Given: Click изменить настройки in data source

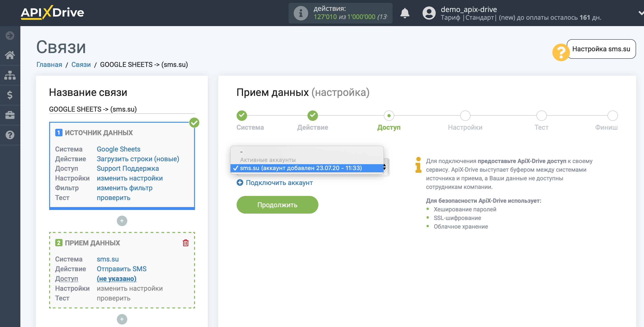Looking at the screenshot, I should [130, 178].
